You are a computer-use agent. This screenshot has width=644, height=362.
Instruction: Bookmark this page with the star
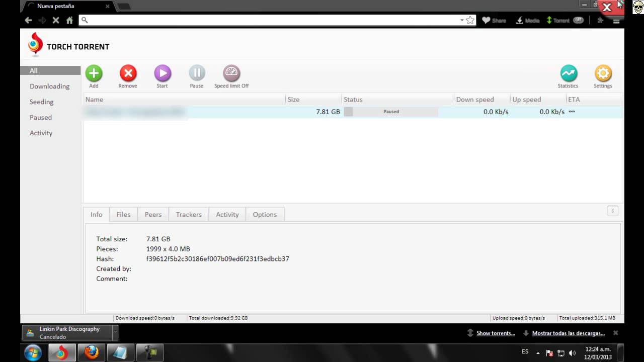(470, 20)
